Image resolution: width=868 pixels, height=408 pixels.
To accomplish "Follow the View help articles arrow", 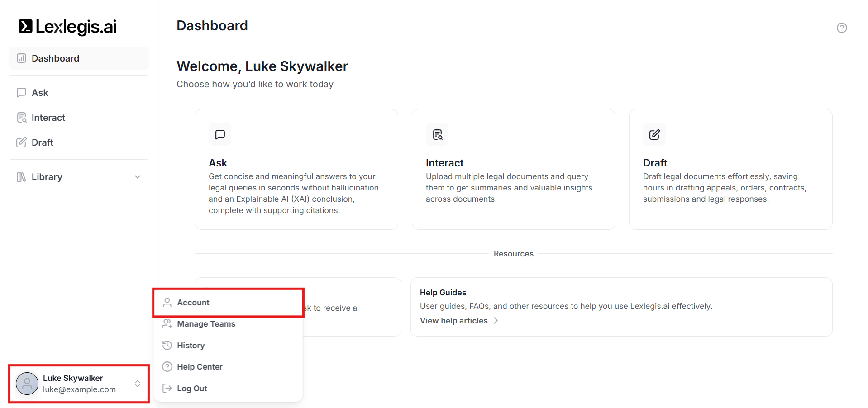I will pyautogui.click(x=496, y=321).
